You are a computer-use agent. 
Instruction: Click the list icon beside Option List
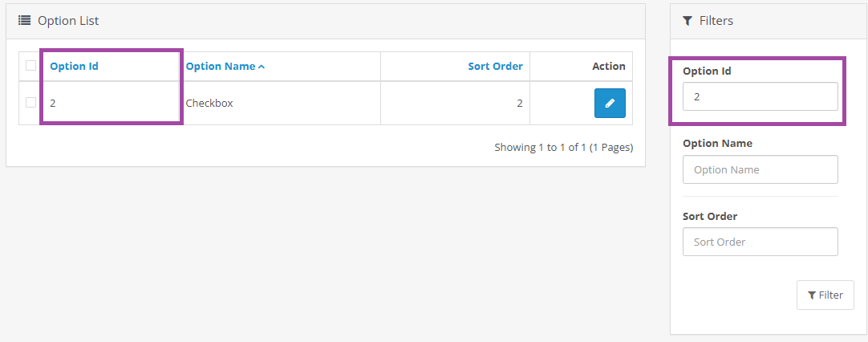tap(25, 21)
